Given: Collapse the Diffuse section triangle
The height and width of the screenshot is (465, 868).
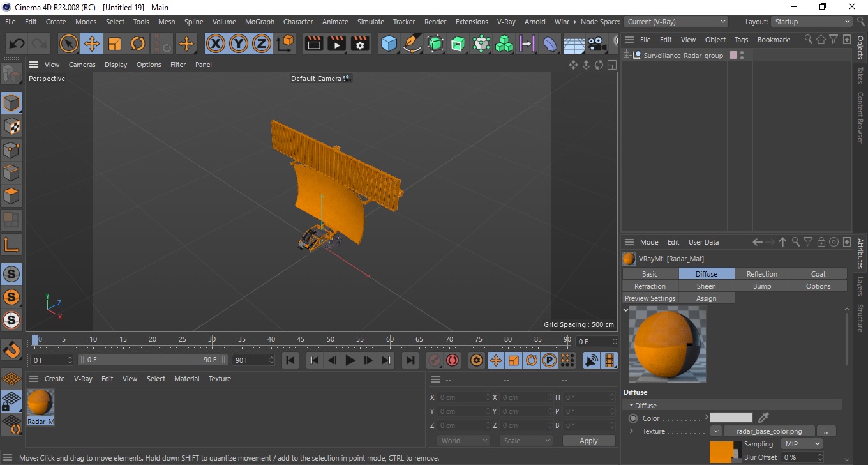Looking at the screenshot, I should click(632, 405).
